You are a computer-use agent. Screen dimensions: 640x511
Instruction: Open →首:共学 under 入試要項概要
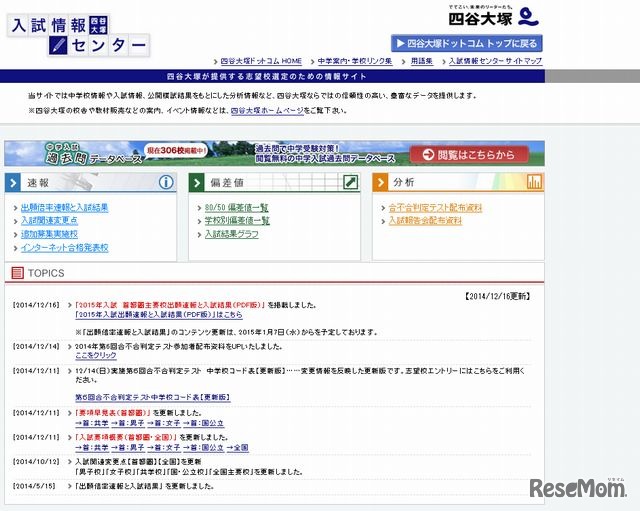pyautogui.click(x=92, y=448)
